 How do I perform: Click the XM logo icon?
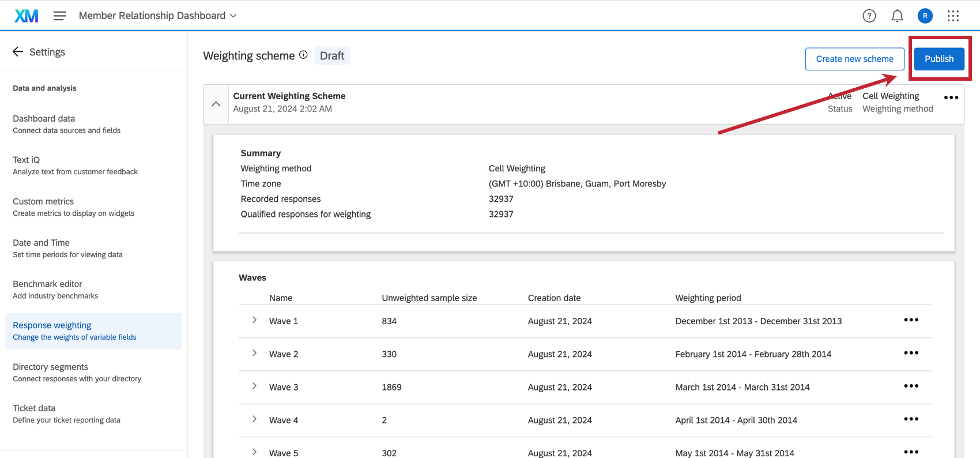pyautogui.click(x=27, y=16)
